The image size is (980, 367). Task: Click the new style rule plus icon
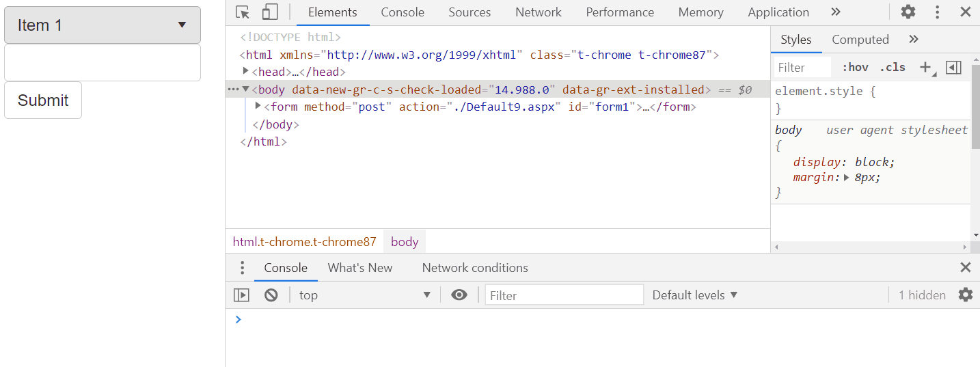coord(925,67)
